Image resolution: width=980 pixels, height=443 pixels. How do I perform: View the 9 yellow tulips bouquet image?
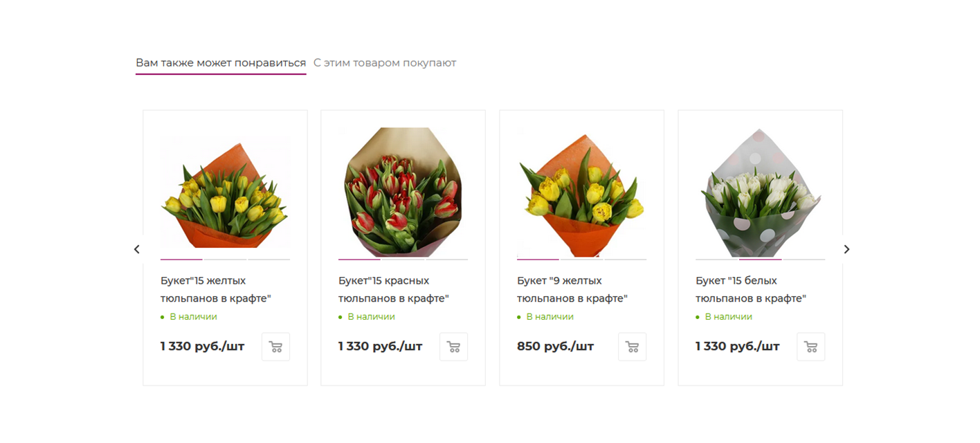pyautogui.click(x=581, y=192)
